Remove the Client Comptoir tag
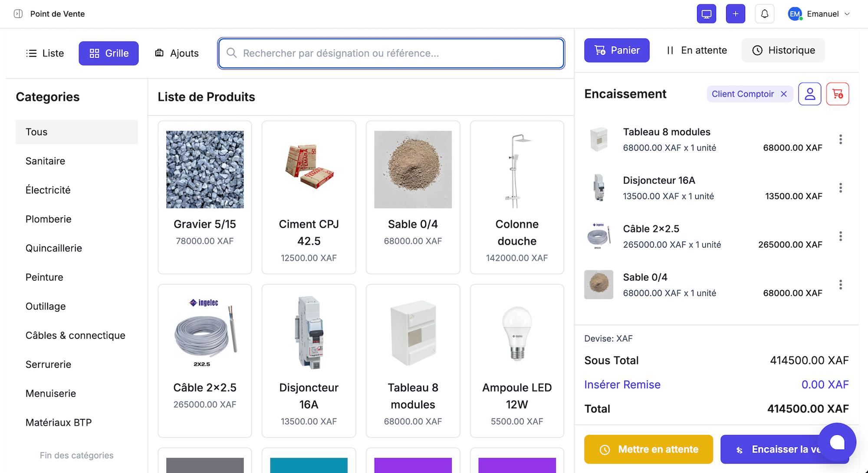868x473 pixels. [784, 94]
